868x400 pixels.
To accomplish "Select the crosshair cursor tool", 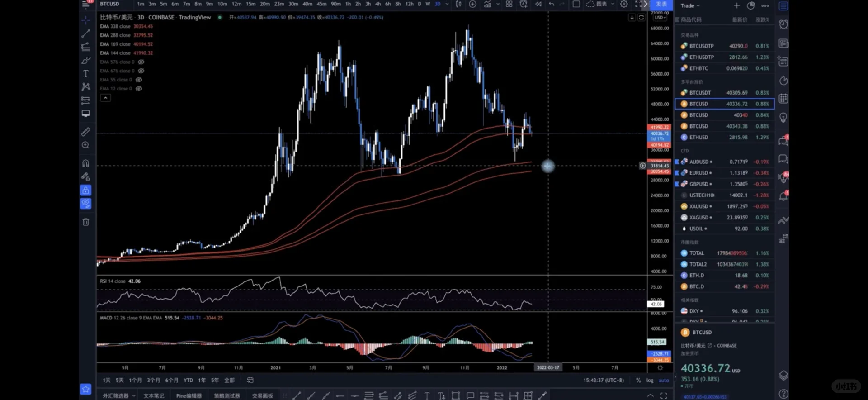I will pos(85,20).
